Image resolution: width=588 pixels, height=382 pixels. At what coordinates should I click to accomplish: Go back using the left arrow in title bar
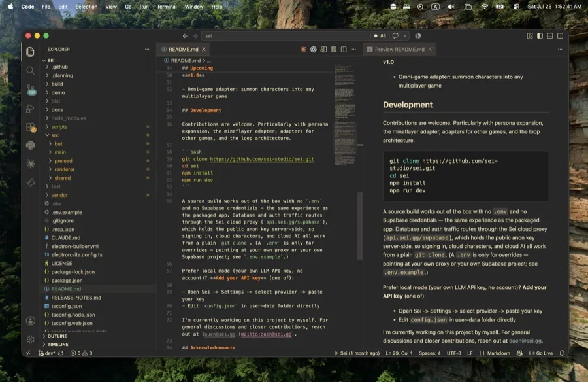(x=185, y=36)
